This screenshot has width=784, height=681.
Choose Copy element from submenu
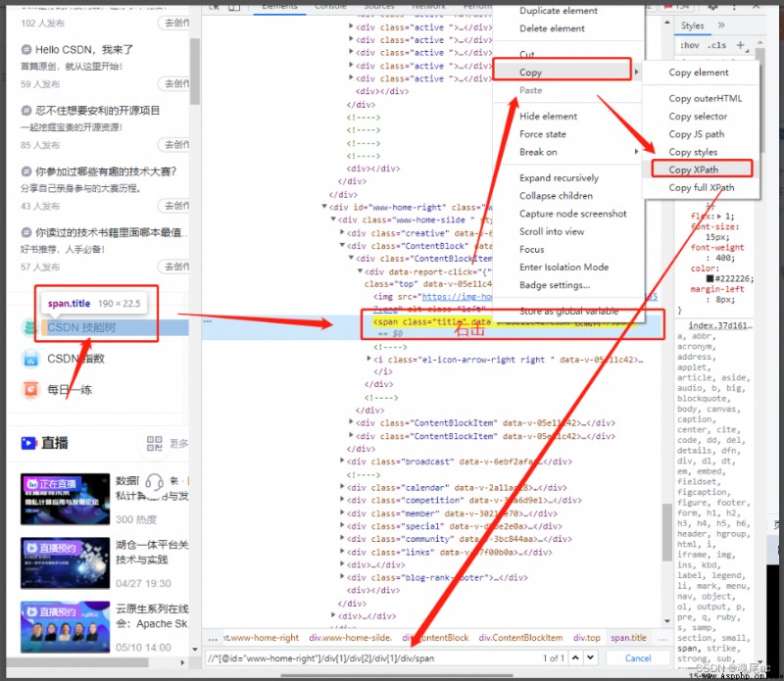point(701,73)
